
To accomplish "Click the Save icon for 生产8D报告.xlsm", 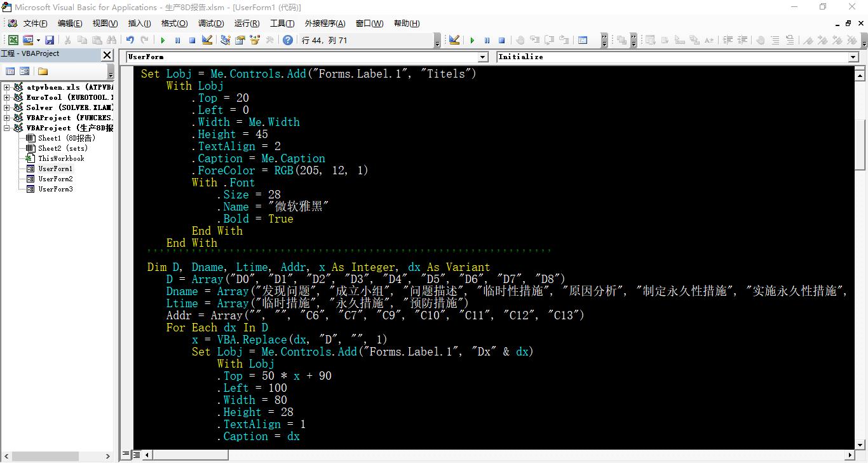I will [x=50, y=39].
